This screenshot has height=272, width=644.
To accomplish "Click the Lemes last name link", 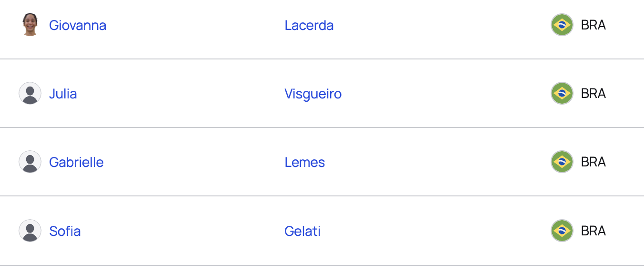I will coord(305,162).
